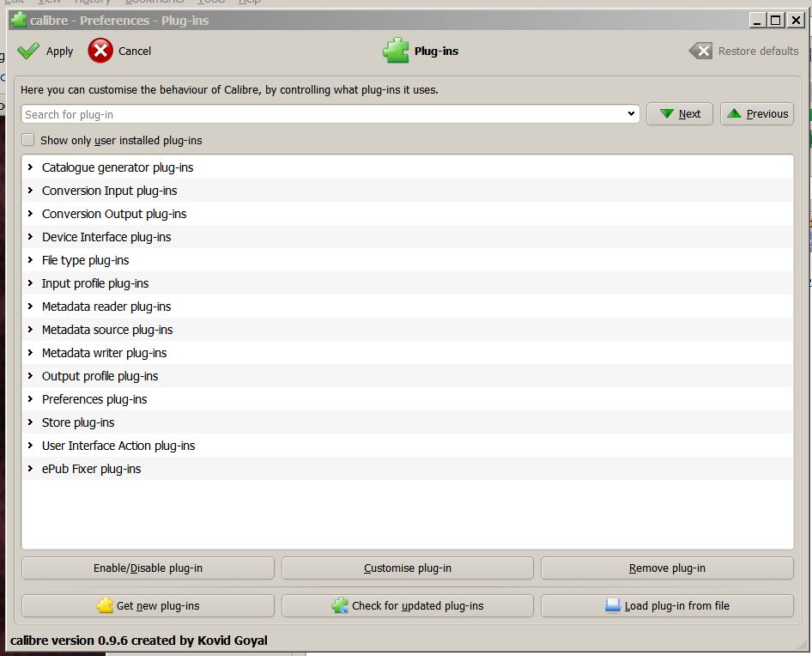
Task: Click the calibre puzzle icon in title bar
Action: coord(19,21)
